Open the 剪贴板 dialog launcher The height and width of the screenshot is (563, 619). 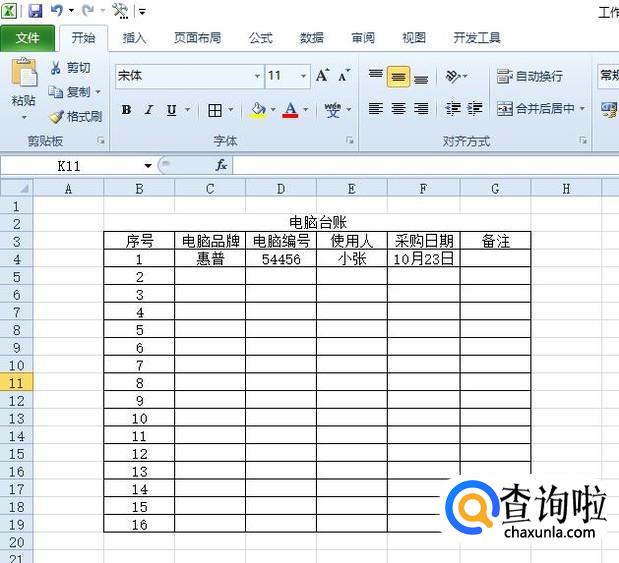(x=101, y=140)
